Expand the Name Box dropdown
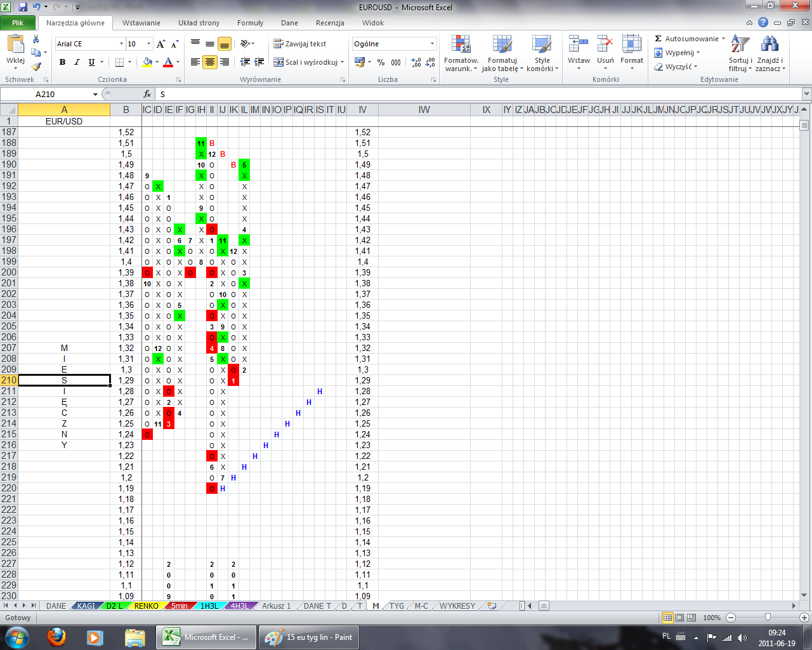 click(x=95, y=94)
